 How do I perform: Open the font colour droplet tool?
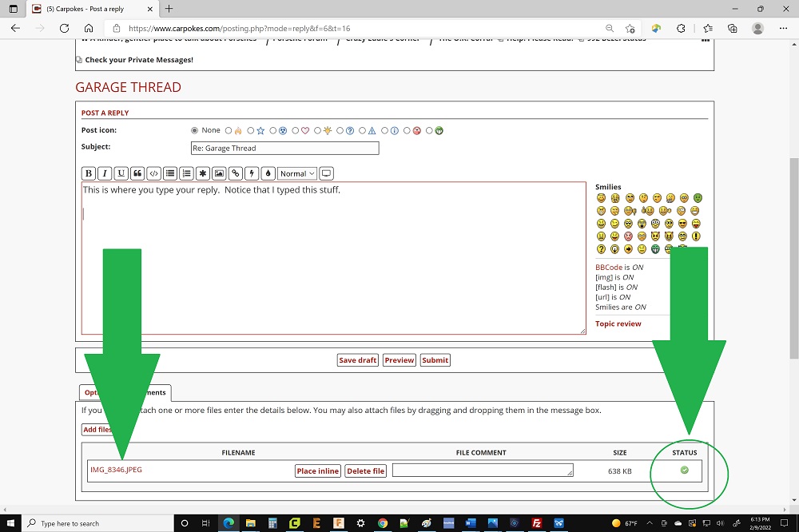(268, 173)
